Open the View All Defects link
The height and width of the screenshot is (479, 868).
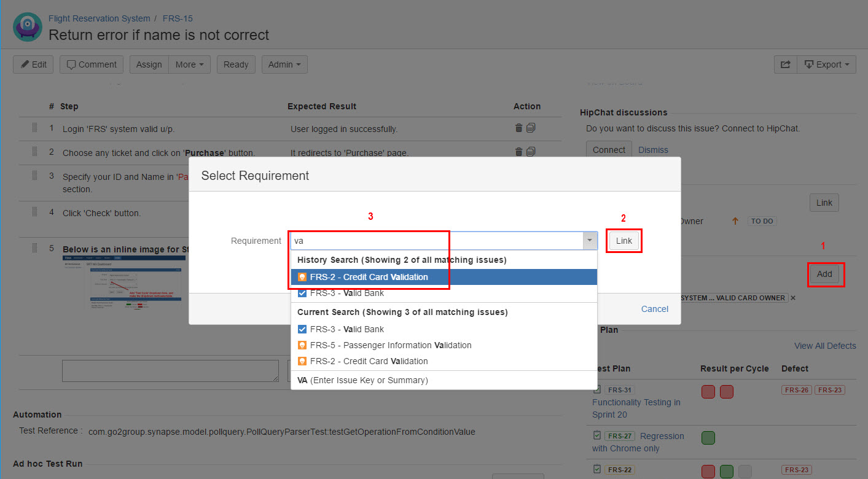click(824, 346)
